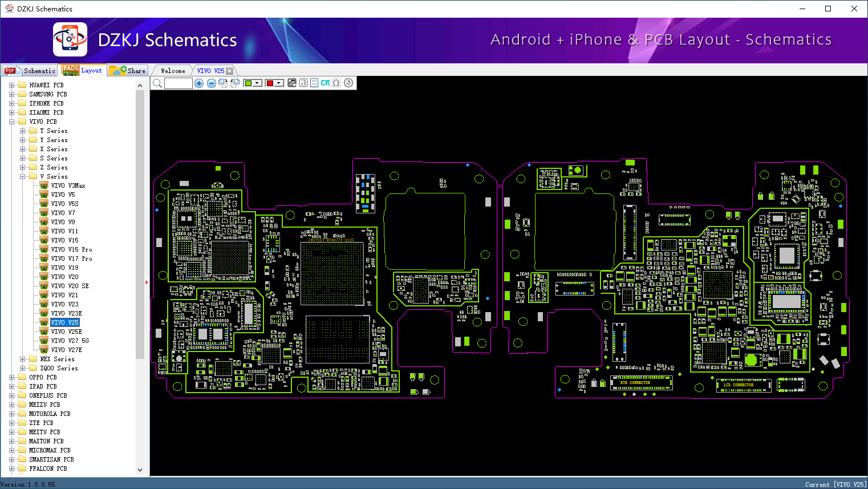Select VIVO V27 5G in tree
The image size is (868, 489).
[70, 341]
